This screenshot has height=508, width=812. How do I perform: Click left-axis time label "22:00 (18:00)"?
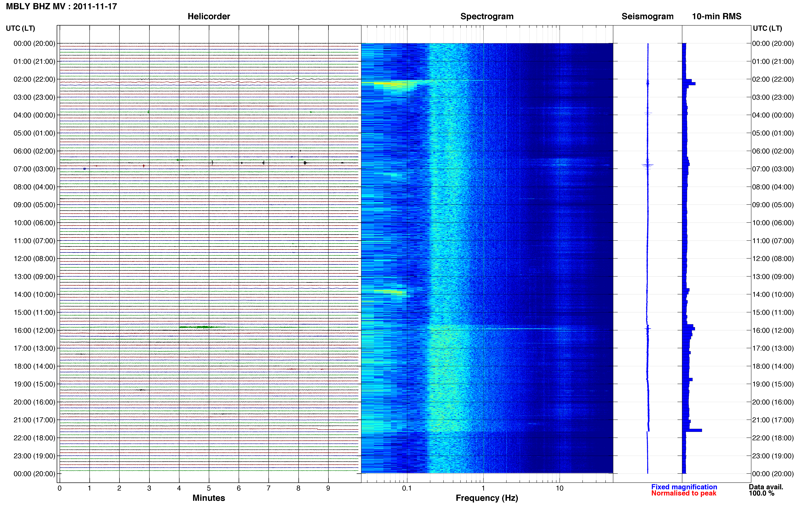[34, 438]
